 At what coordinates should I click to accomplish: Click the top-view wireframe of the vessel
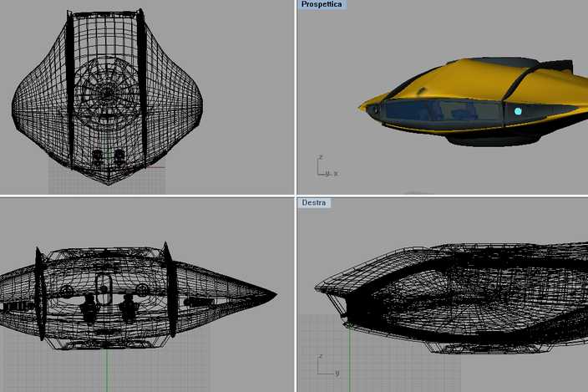(x=107, y=97)
